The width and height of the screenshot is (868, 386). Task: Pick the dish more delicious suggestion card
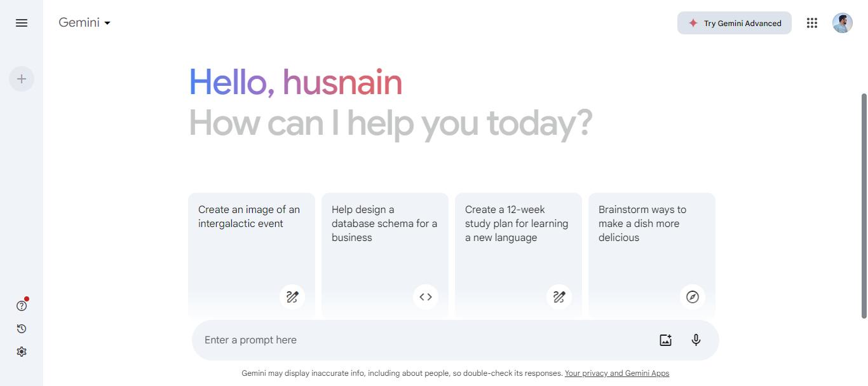[x=651, y=242]
